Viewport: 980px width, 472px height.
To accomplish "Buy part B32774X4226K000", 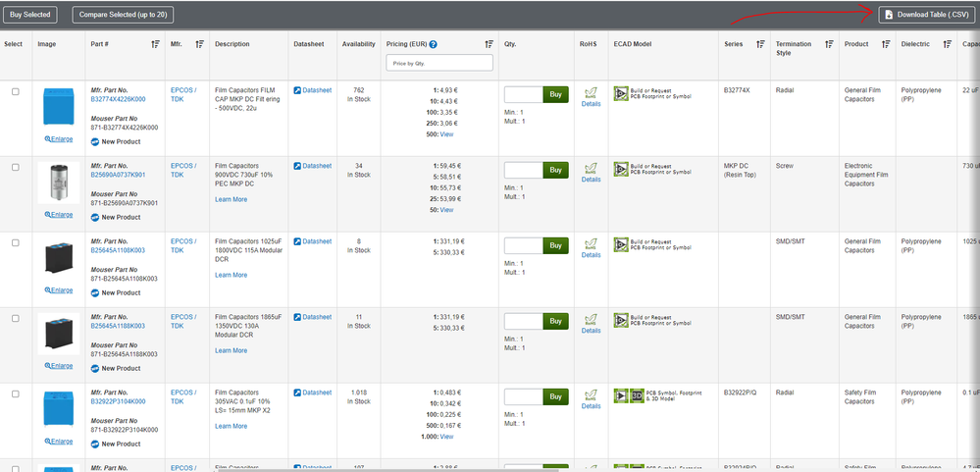I will (555, 94).
